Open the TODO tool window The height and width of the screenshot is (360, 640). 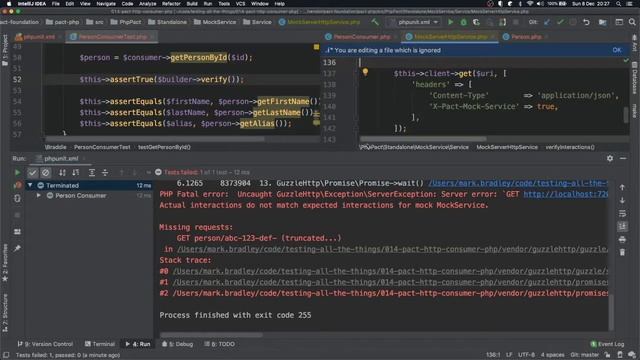click(220, 344)
